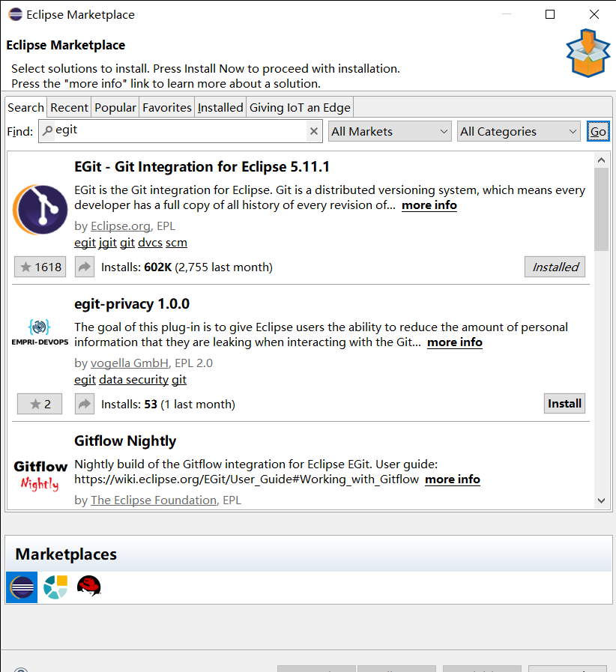Click the Go search button
The height and width of the screenshot is (672, 616).
pos(598,131)
